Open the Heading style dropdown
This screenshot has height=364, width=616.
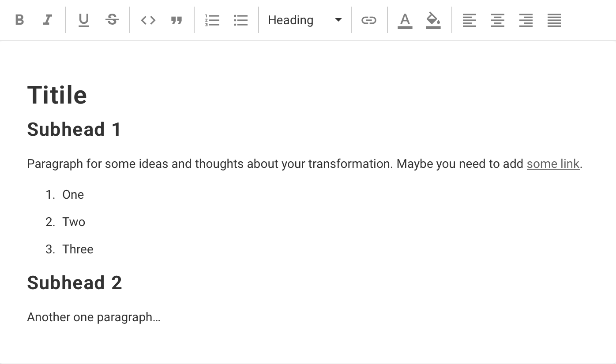pyautogui.click(x=305, y=20)
